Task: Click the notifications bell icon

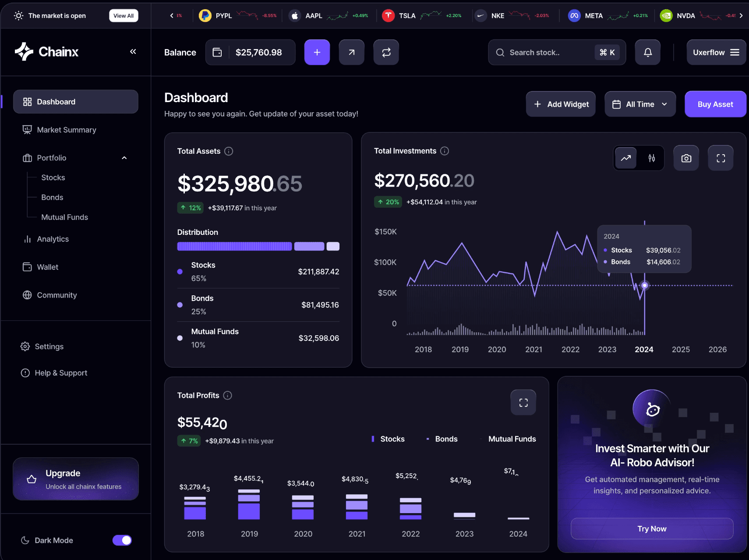Action: pos(647,52)
